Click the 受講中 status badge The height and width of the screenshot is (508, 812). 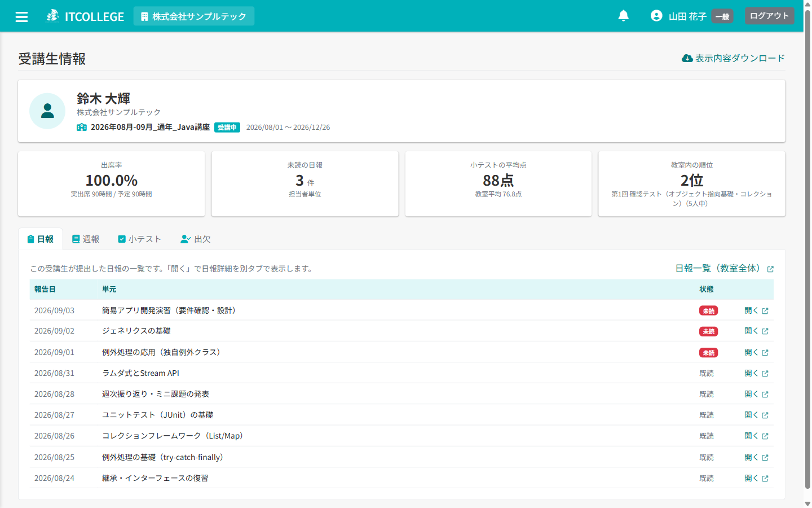(227, 128)
